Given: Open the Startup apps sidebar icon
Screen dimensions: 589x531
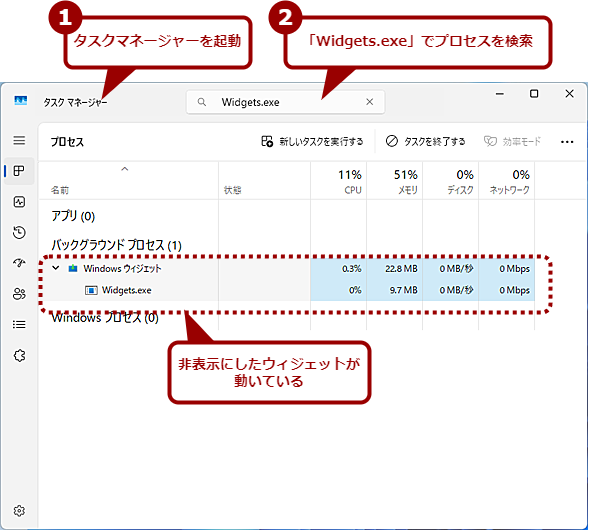Looking at the screenshot, I should 19,263.
